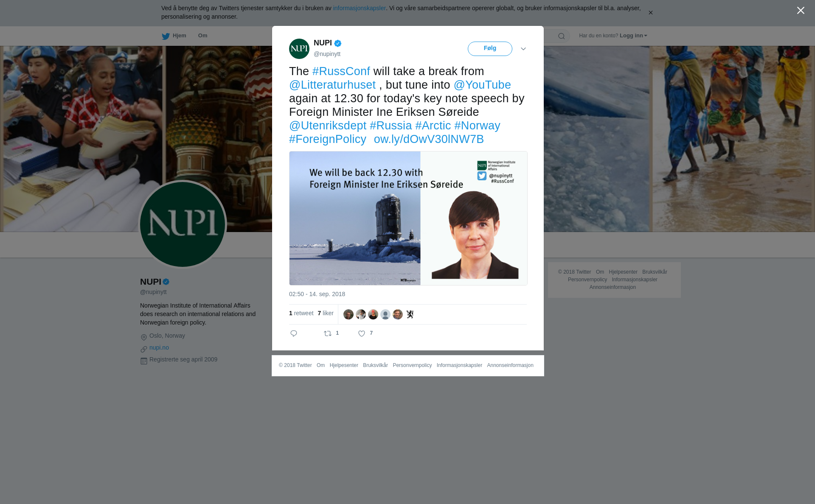Follow NUPI with the Følg button

[x=490, y=49]
